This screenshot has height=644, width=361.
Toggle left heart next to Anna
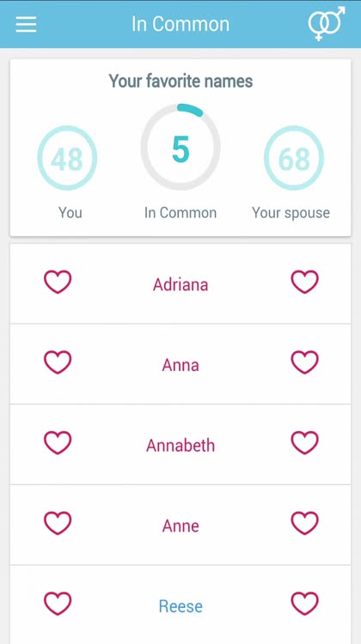pos(58,362)
